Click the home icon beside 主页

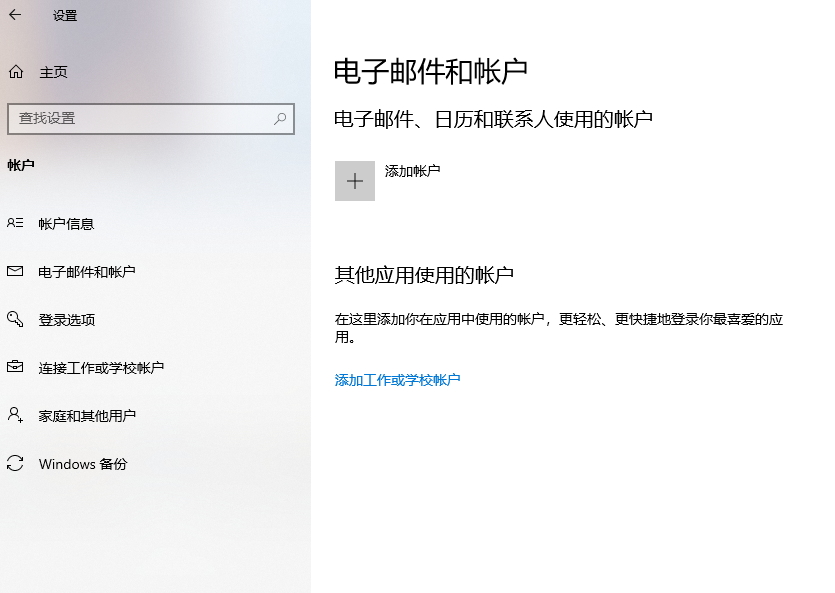click(16, 71)
